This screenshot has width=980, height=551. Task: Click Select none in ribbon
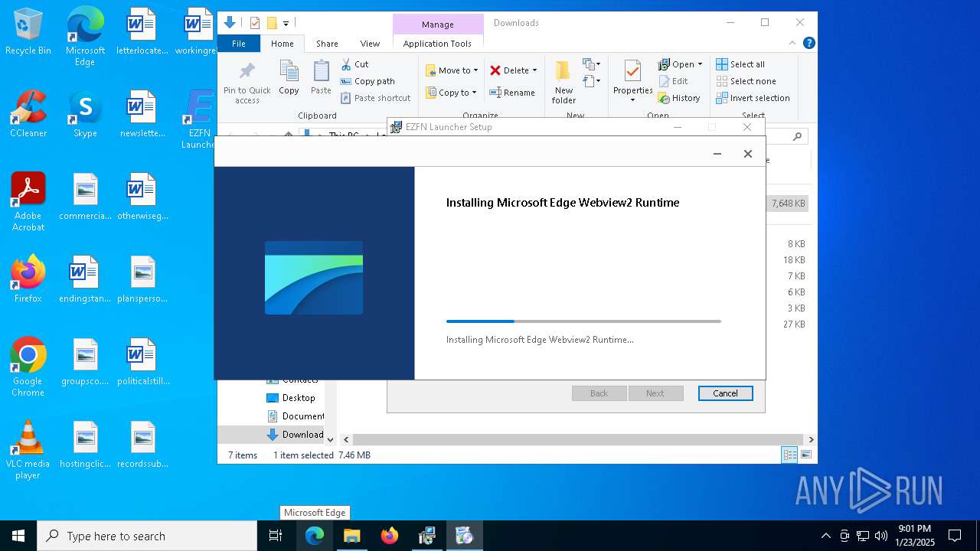[x=746, y=81]
